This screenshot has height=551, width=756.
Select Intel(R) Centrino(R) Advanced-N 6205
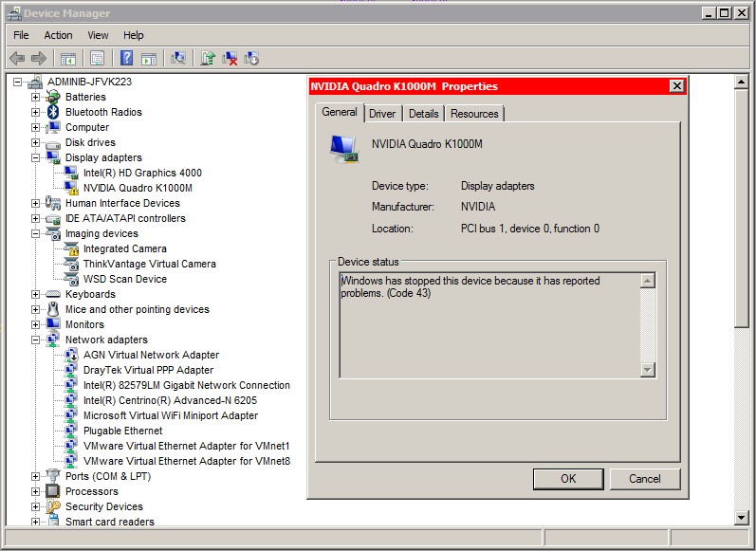170,400
